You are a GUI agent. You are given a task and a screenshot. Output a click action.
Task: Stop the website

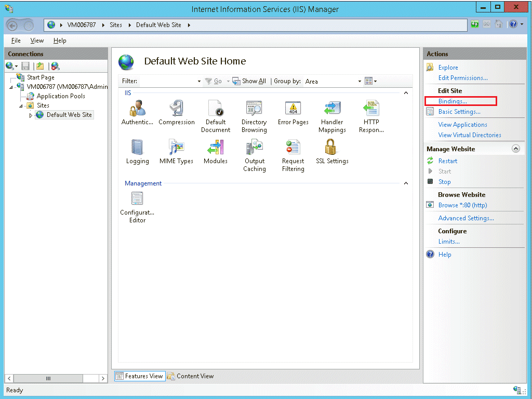(445, 182)
